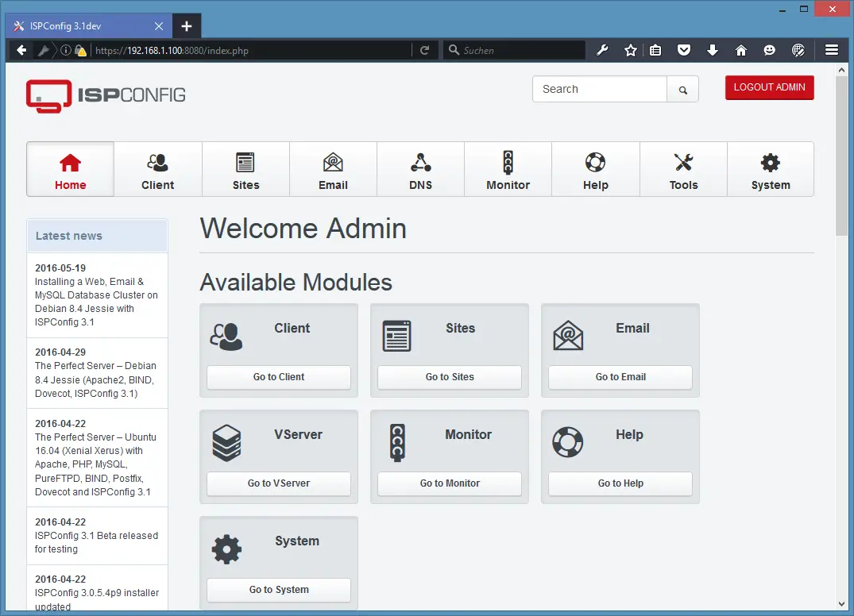Click the Latest news header
Viewport: 854px width, 616px height.
[97, 236]
